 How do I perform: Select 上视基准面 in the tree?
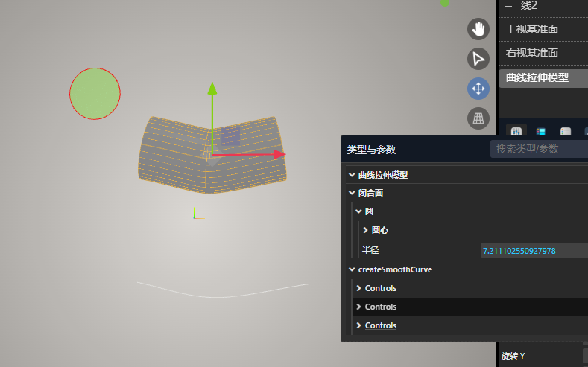(x=532, y=29)
